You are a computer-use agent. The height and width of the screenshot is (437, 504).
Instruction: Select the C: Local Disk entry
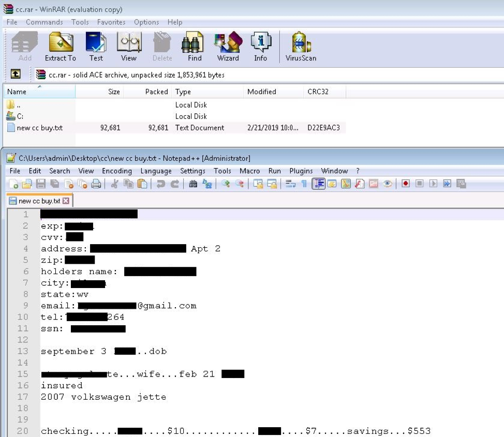click(20, 116)
